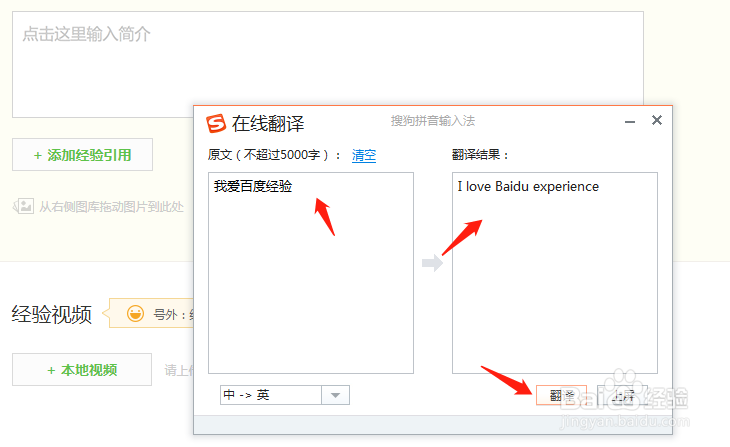Minimize the online translation window

point(630,122)
